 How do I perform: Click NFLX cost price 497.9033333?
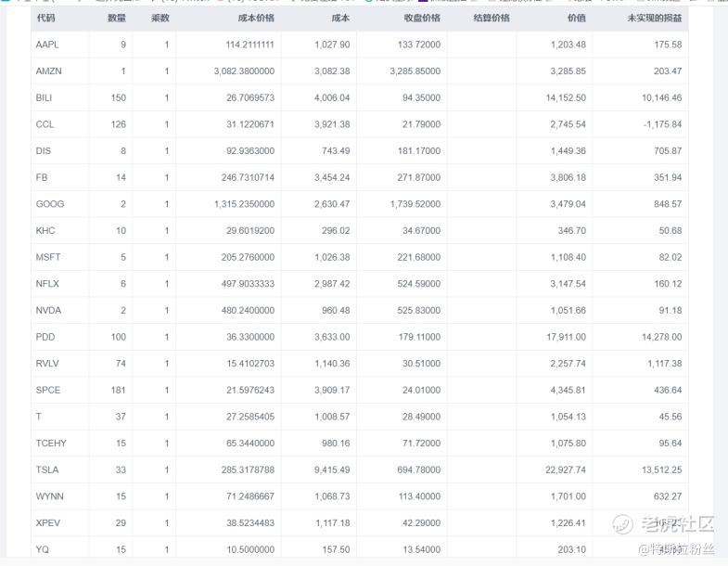[x=248, y=284]
